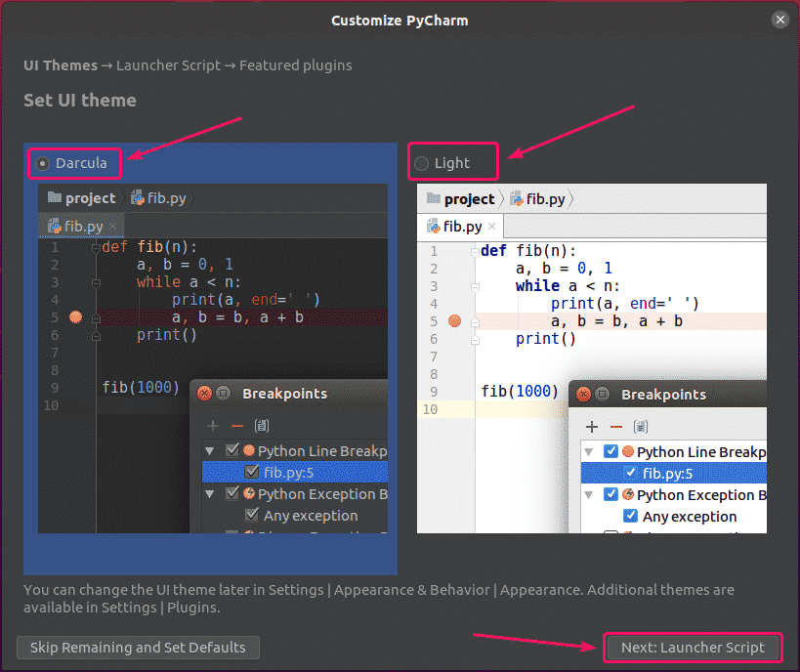Viewport: 800px width, 672px height.
Task: Click project folder icon in Darcula preview
Action: tap(54, 197)
